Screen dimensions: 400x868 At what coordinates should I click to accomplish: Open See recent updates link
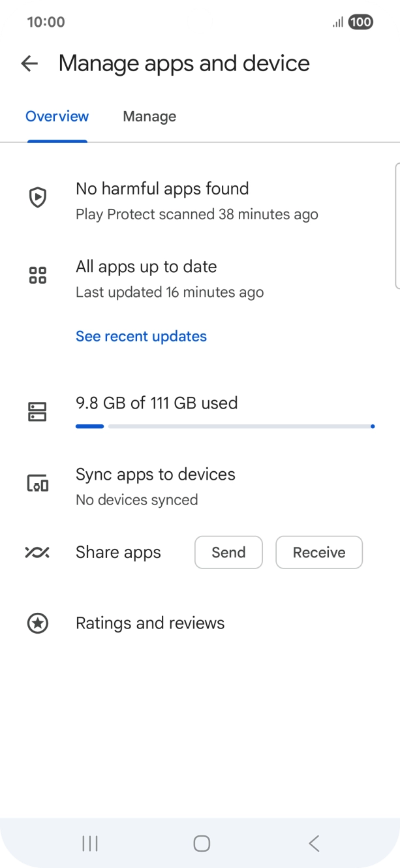(141, 336)
